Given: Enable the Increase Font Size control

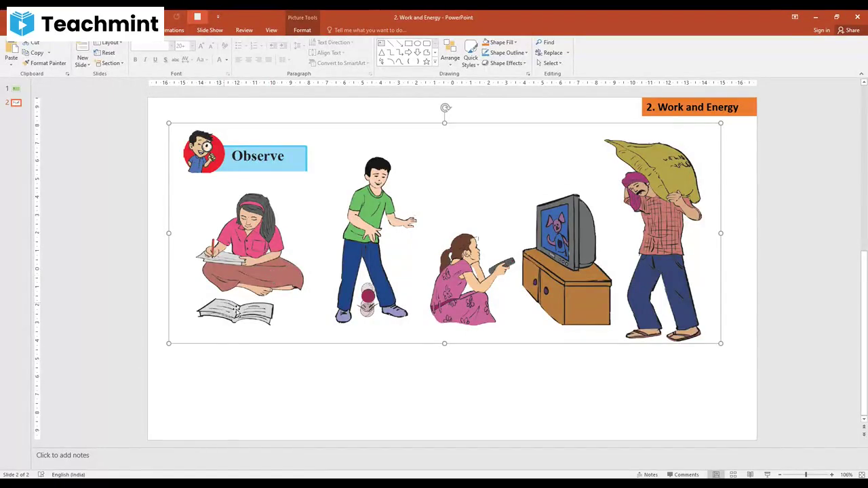Looking at the screenshot, I should 201,45.
